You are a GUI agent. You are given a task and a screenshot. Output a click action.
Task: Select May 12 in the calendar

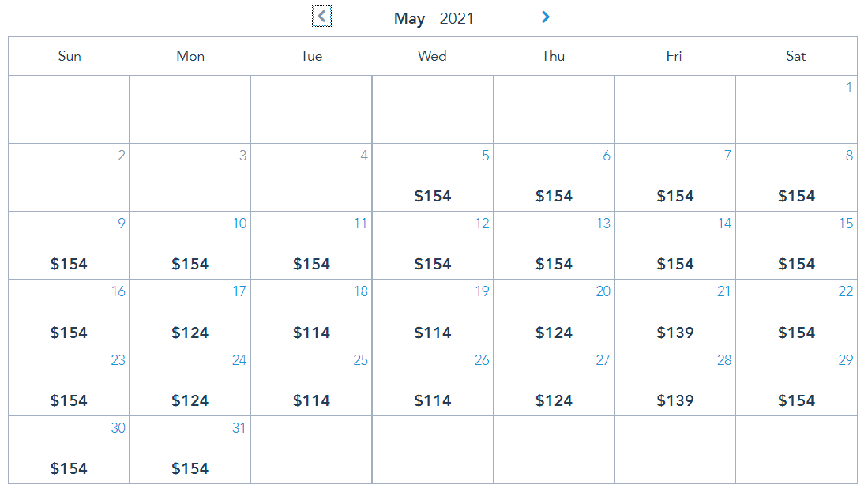[433, 246]
